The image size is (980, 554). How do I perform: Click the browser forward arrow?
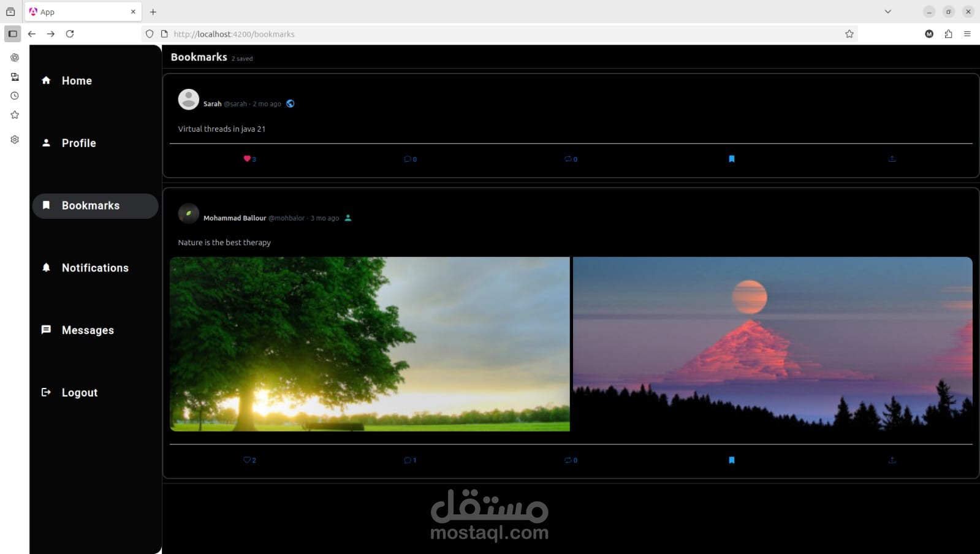pos(51,34)
